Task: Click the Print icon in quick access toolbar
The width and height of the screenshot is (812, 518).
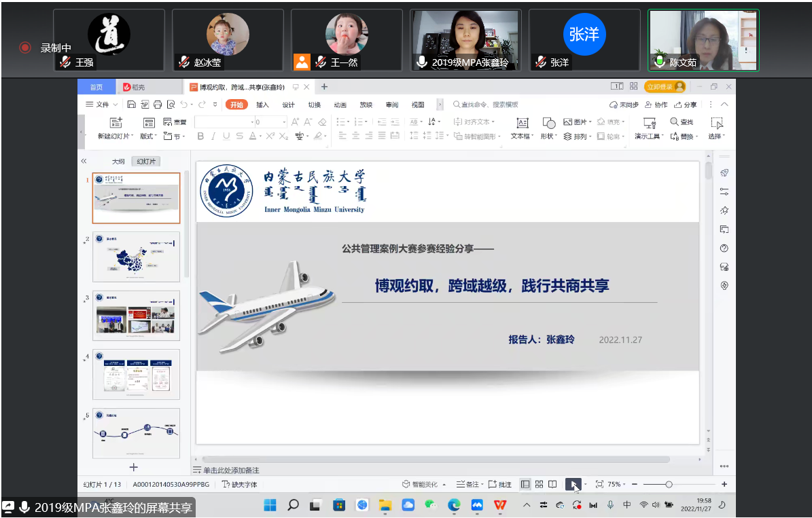Action: (158, 105)
